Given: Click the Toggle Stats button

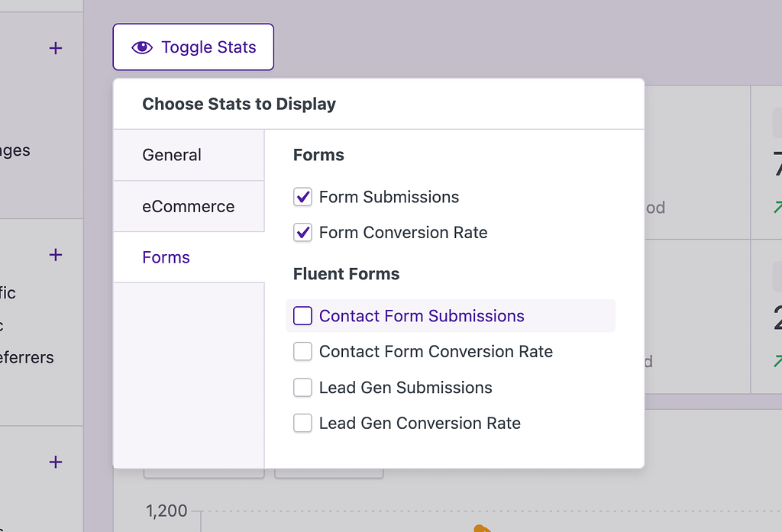Looking at the screenshot, I should point(192,47).
